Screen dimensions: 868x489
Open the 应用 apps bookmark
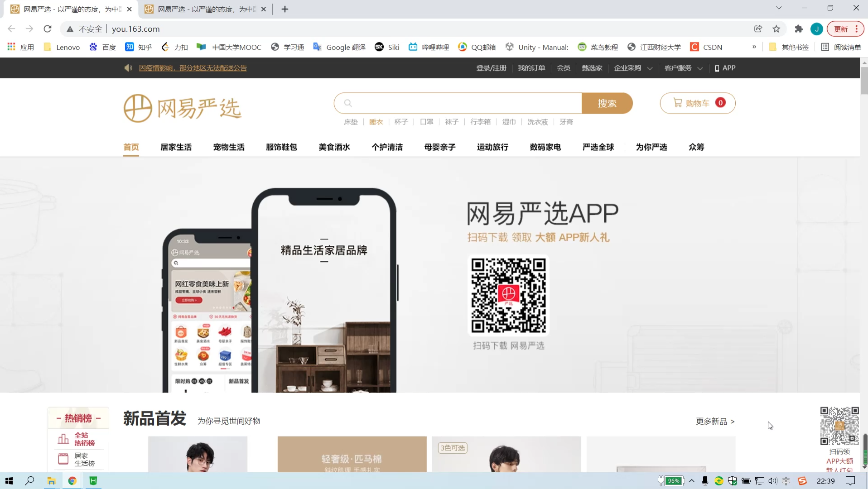tap(21, 47)
